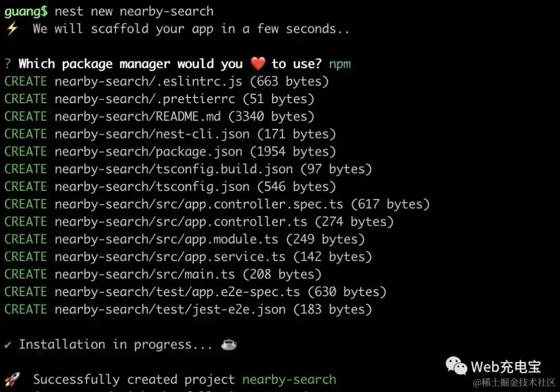Click the question mark prompt symbol
The image size is (560, 392).
click(x=8, y=64)
